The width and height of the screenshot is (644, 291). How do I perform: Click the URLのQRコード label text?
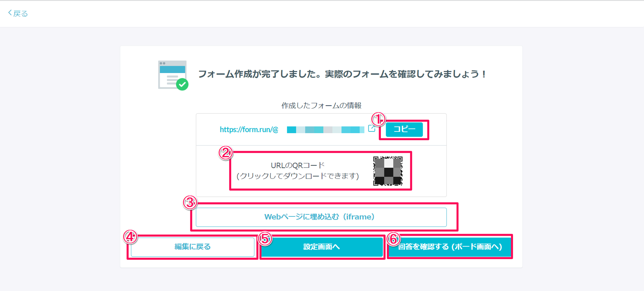298,166
